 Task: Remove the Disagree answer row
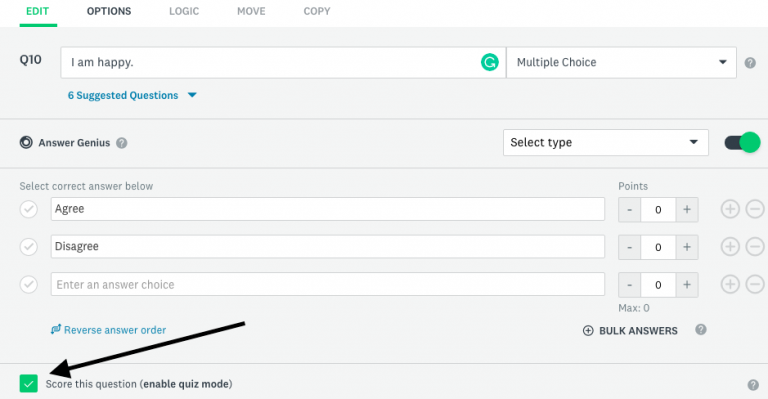(755, 247)
